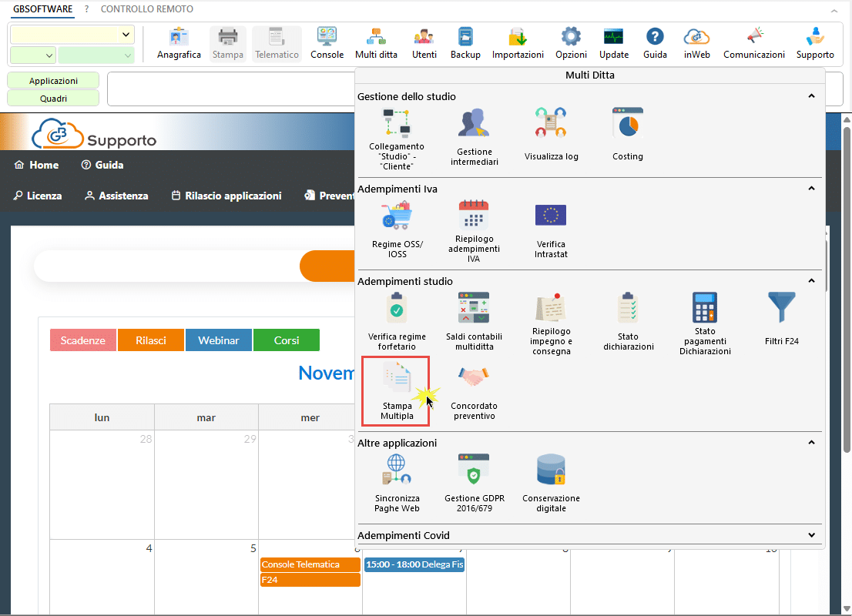Viewport: 852px width, 616px height.
Task: Click the Applicazioni button
Action: tap(53, 81)
